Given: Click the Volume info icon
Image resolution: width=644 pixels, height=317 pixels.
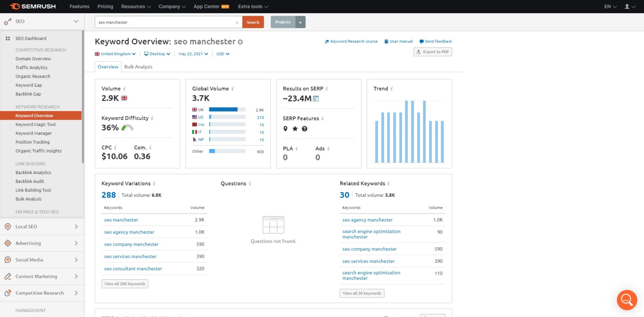Looking at the screenshot, I should [124, 88].
